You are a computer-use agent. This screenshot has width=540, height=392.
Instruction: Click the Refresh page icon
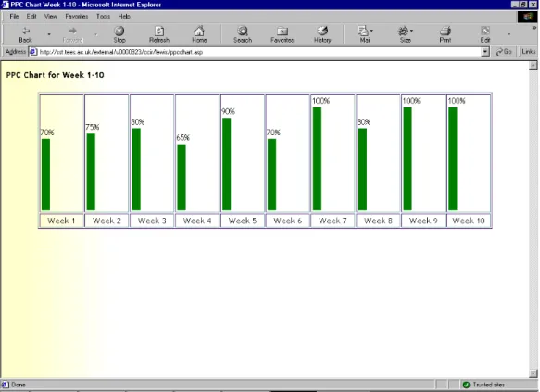pyautogui.click(x=159, y=31)
